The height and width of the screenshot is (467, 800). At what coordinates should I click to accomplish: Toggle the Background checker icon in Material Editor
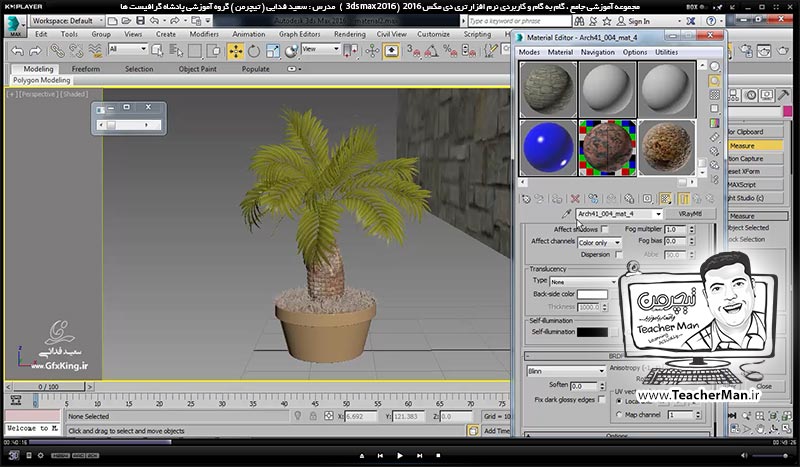coord(715,94)
